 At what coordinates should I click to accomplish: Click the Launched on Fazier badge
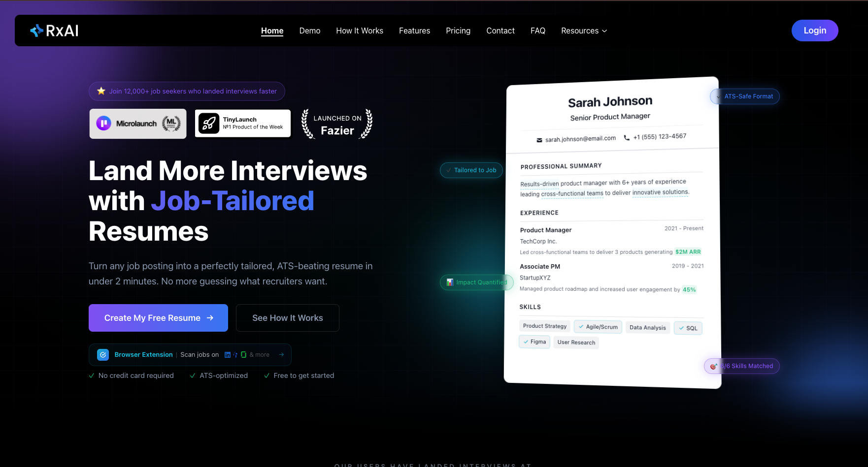(337, 124)
